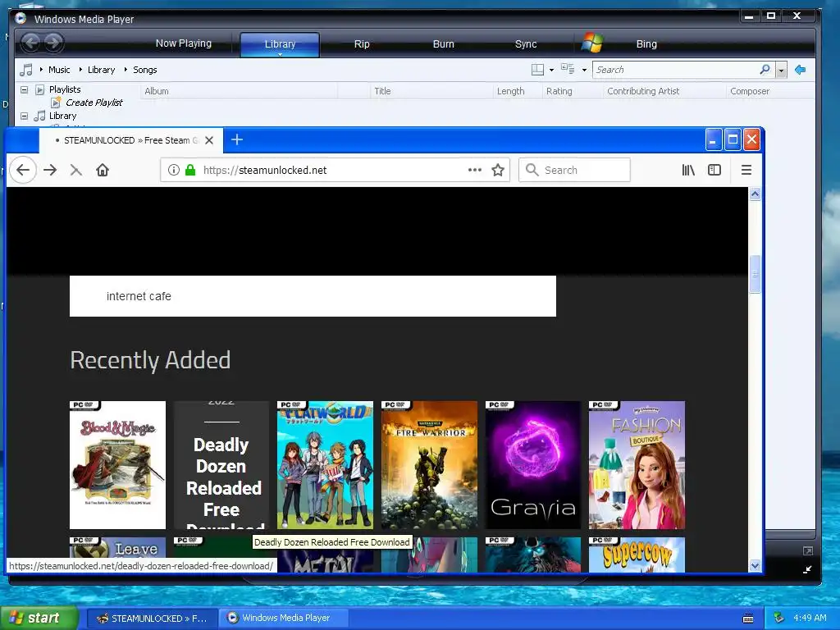Stop loading the page
This screenshot has width=840, height=630.
click(76, 171)
